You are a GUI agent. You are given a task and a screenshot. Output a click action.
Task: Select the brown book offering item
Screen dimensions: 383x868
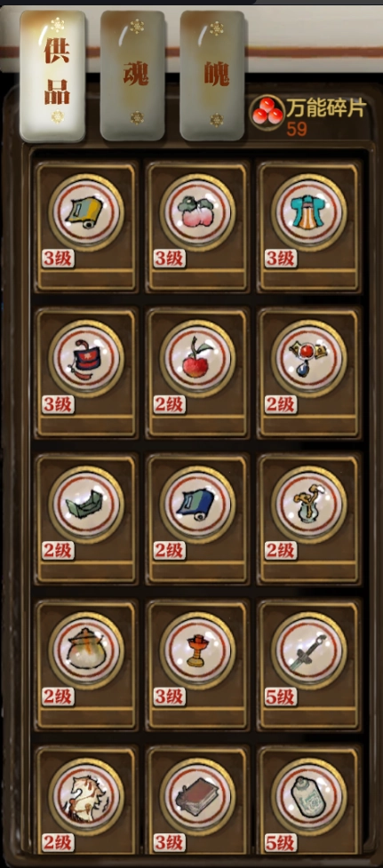point(197,795)
